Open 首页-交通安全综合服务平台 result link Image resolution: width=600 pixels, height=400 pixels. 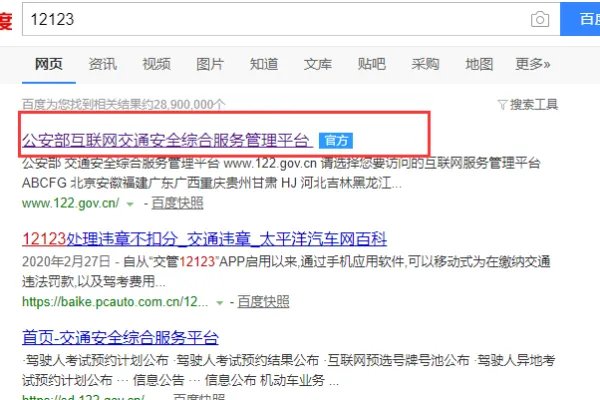coord(120,338)
